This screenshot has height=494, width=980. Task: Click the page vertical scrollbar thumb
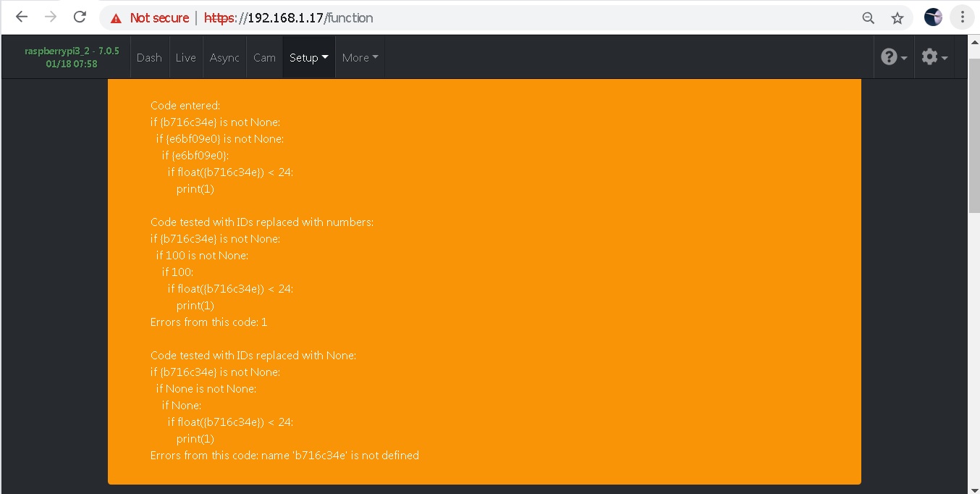[973, 136]
